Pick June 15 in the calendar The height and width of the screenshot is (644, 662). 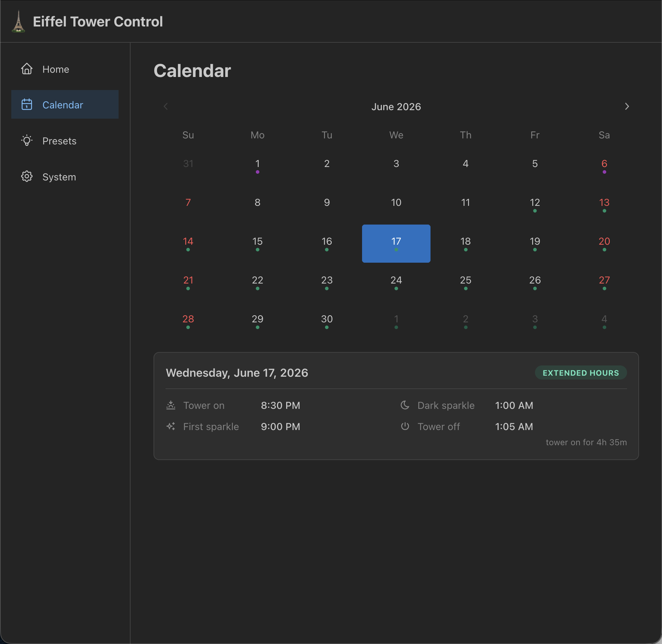(x=258, y=244)
